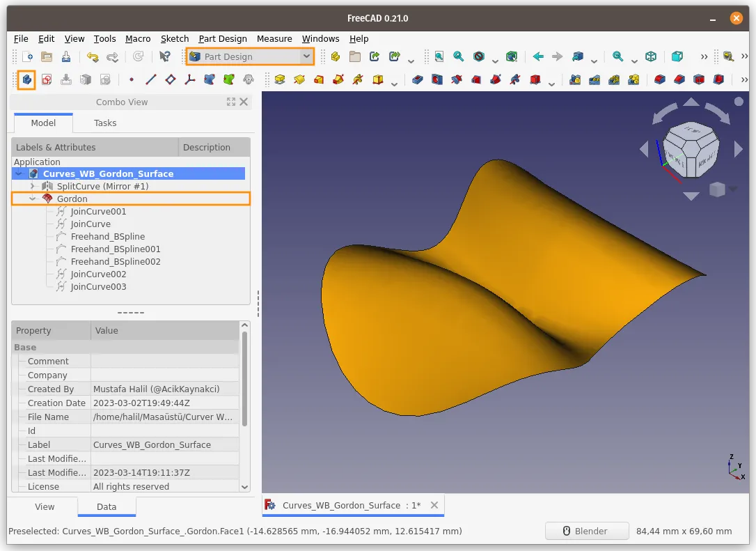Click the Save document icon

coord(66,56)
